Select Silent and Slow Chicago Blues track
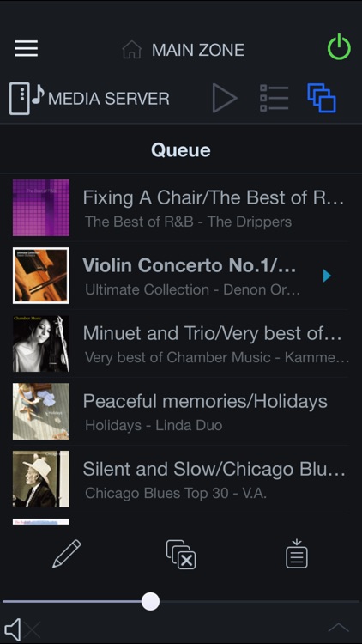Screen dimensions: 362x644 [x=181, y=479]
